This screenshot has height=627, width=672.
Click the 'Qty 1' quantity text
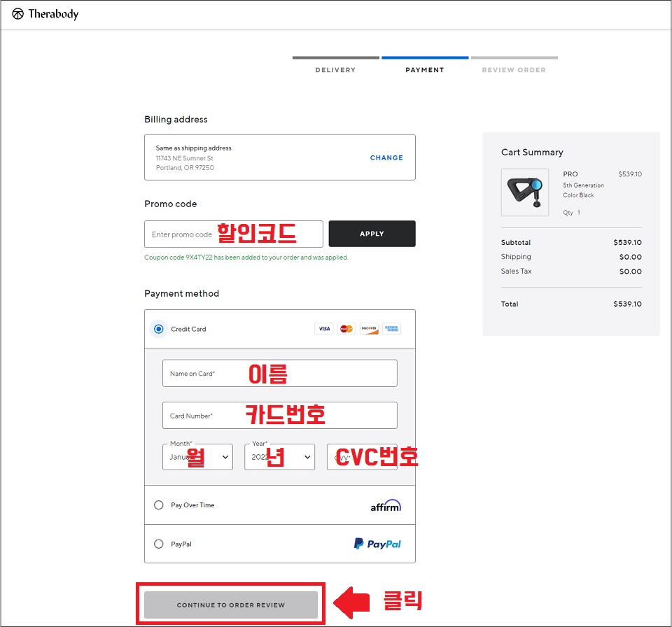pos(572,213)
